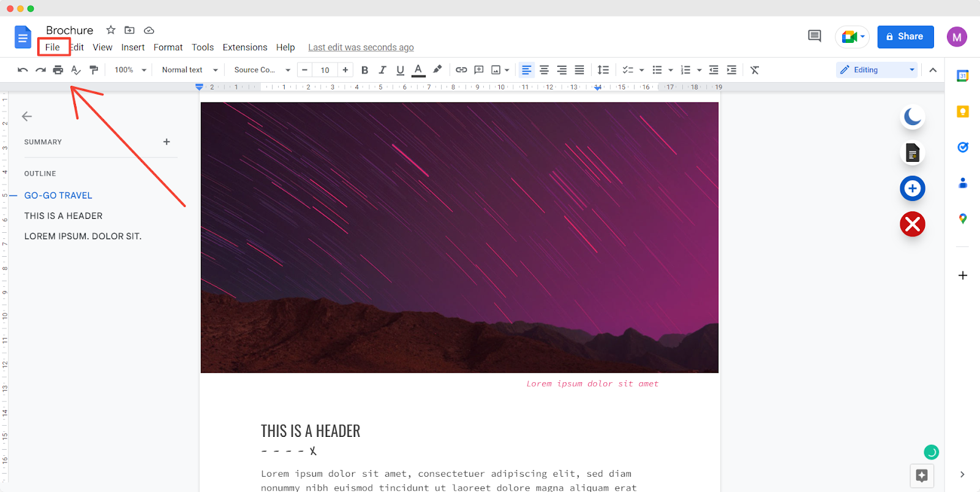Open comment history
Viewport: 980px width, 492px height.
tap(815, 36)
